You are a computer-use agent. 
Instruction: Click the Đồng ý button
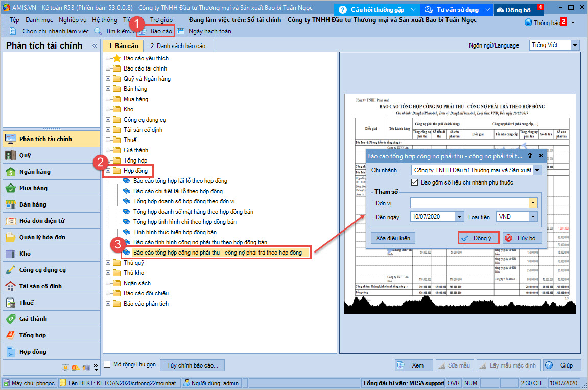click(478, 238)
